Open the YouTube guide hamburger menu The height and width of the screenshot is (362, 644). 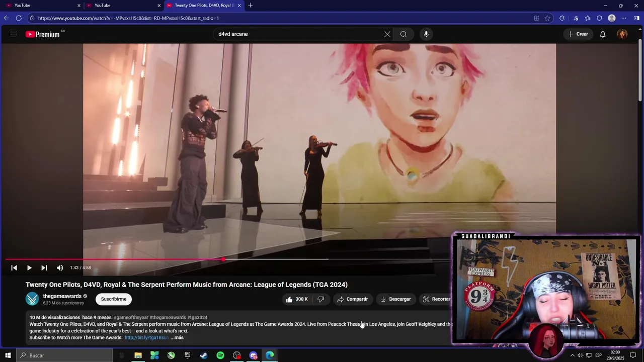click(x=14, y=34)
